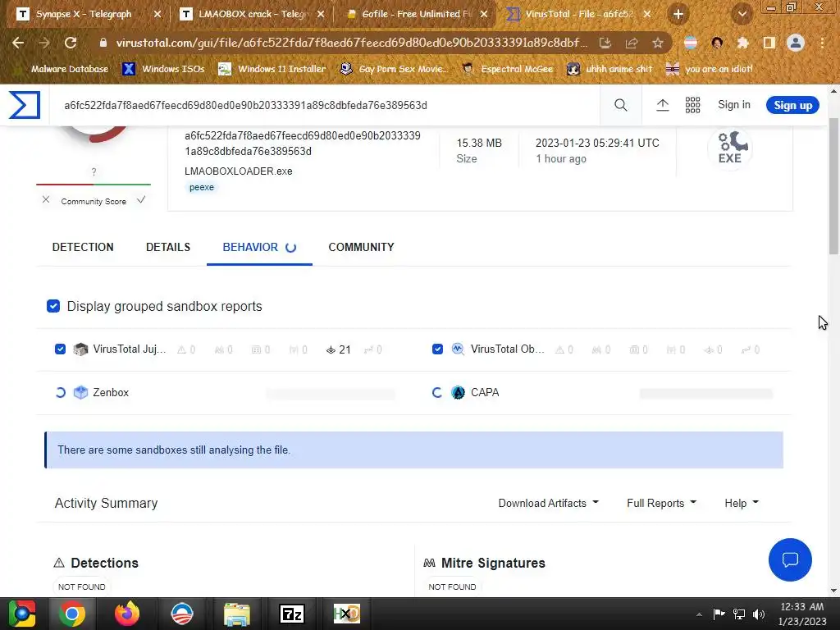Bookmark this page with star icon
840x630 pixels.
[658, 43]
